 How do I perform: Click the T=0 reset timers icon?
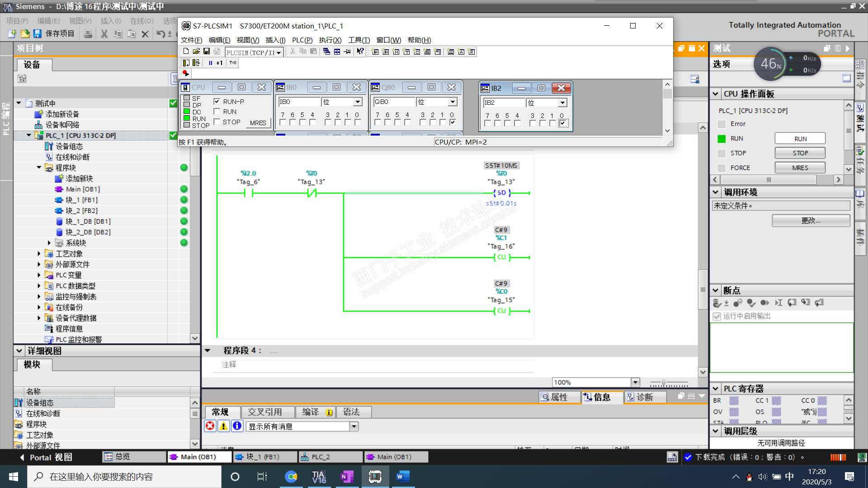pos(233,63)
